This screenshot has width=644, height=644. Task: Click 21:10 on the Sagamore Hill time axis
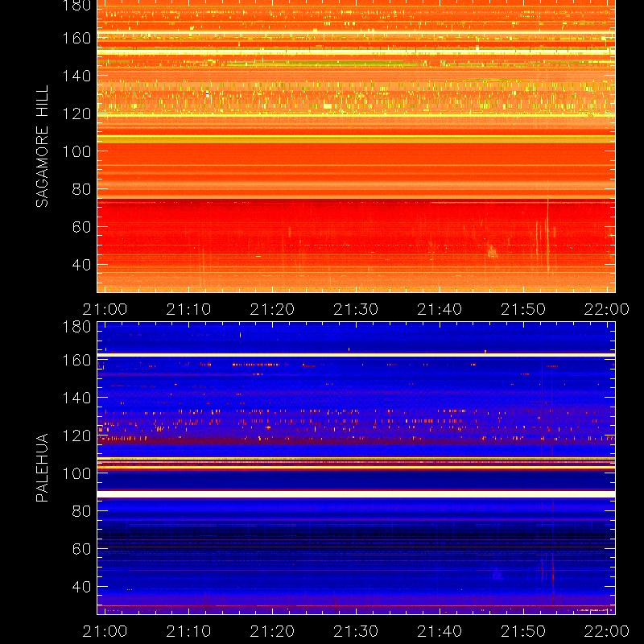(188, 309)
